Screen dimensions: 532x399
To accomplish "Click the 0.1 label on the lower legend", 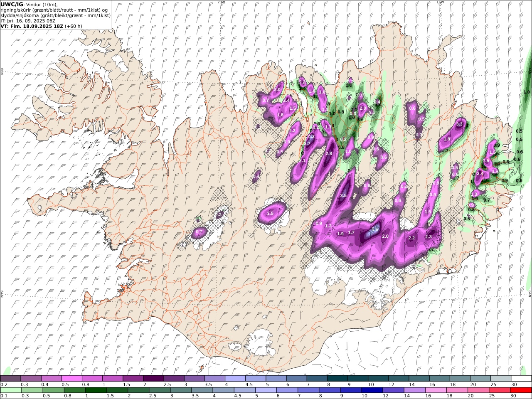I will coord(3,396).
